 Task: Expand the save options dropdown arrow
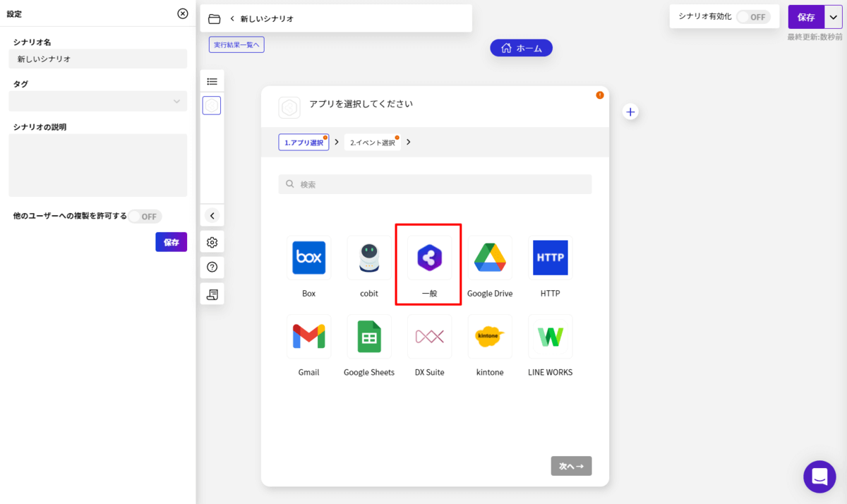click(834, 17)
